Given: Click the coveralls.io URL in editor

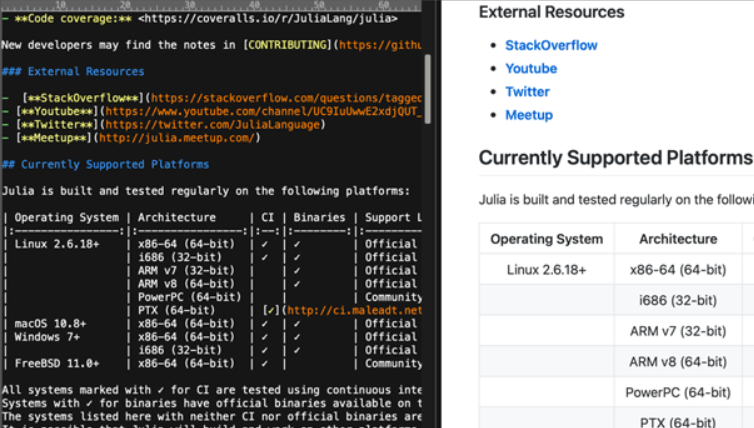Looking at the screenshot, I should click(268, 18).
